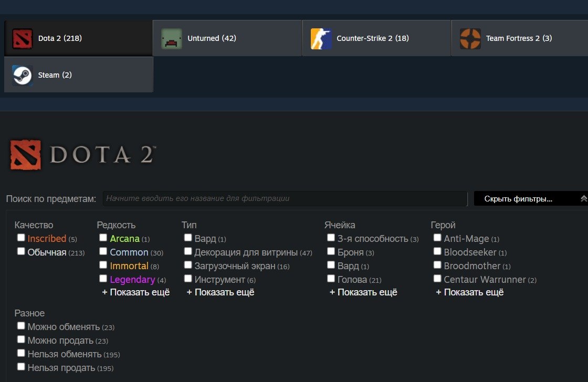This screenshot has width=588, height=382.
Task: Show more options under Герой
Action: click(x=470, y=292)
